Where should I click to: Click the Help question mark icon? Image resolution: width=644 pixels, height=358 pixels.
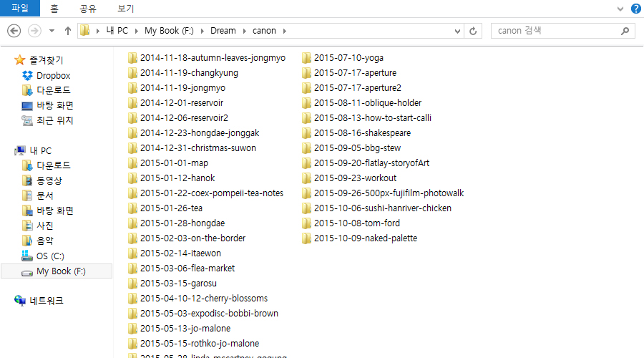point(635,9)
